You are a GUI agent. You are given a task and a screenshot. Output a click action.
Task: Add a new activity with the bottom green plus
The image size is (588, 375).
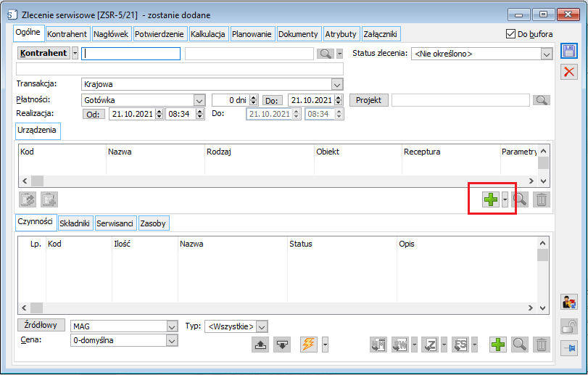pos(498,345)
